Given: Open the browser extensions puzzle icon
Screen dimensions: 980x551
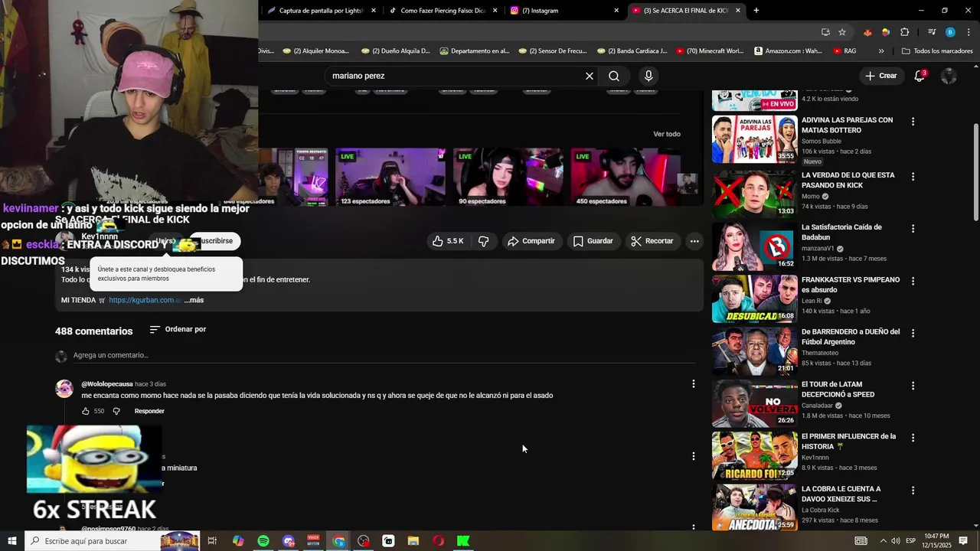Looking at the screenshot, I should coord(904,32).
